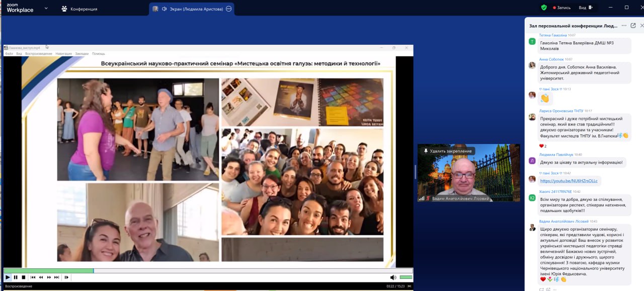Open the Вид menu in the media player

[x=19, y=53]
